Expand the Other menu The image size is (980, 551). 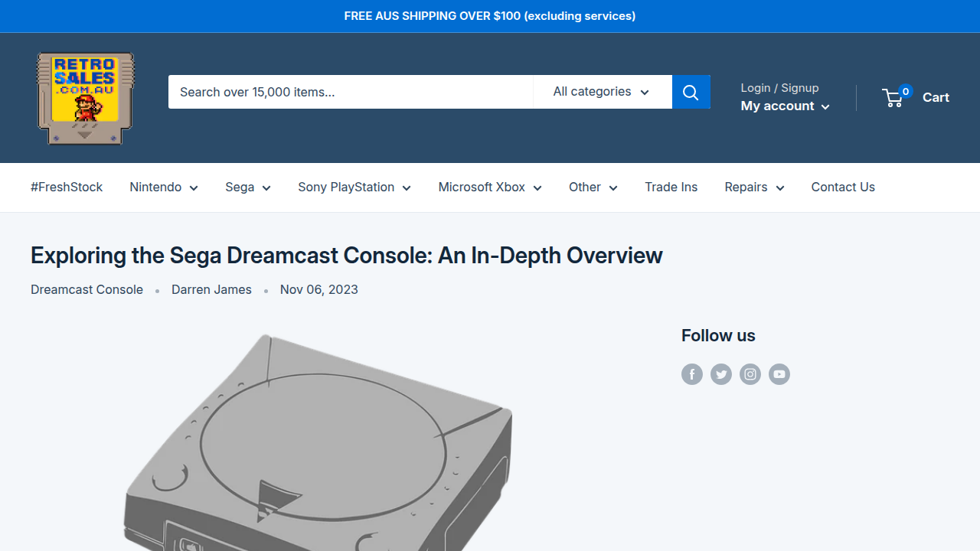pyautogui.click(x=593, y=187)
